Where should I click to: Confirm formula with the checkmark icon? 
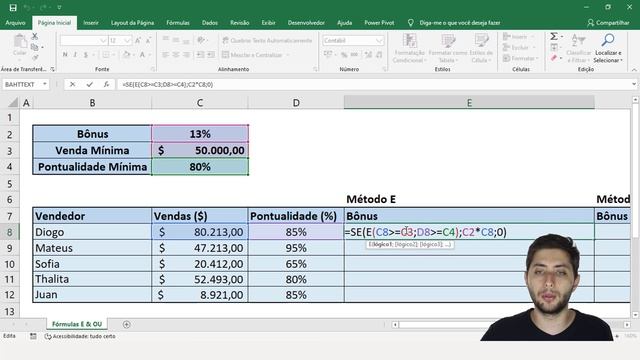tap(89, 84)
